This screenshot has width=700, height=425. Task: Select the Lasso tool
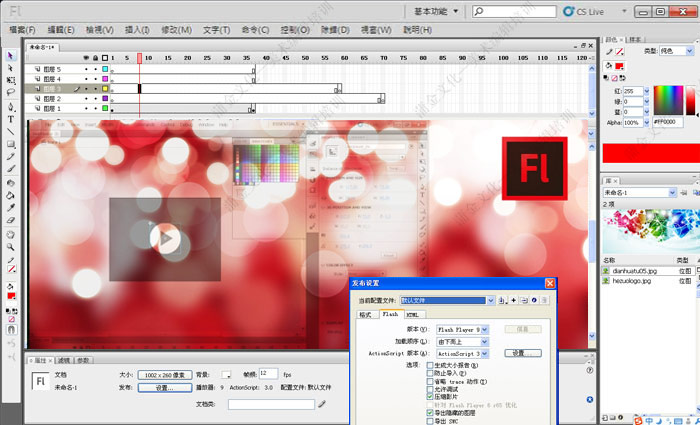tap(11, 92)
